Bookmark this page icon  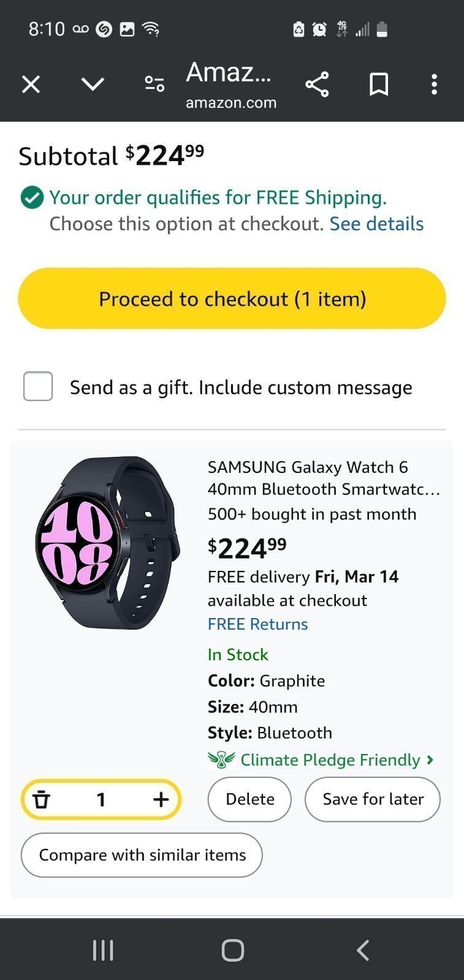tap(379, 84)
